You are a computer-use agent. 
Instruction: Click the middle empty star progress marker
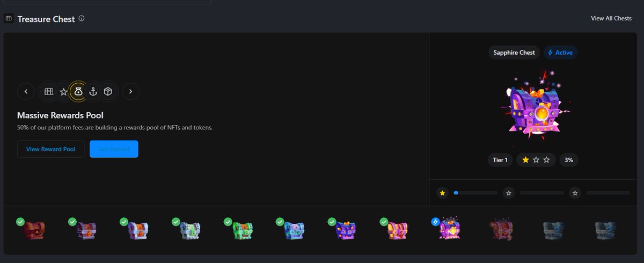click(x=509, y=193)
